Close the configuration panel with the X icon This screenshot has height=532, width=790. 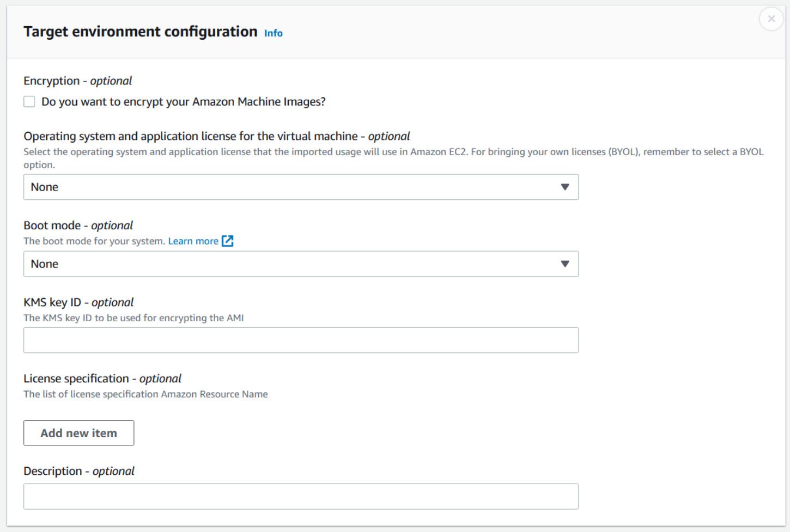point(771,19)
